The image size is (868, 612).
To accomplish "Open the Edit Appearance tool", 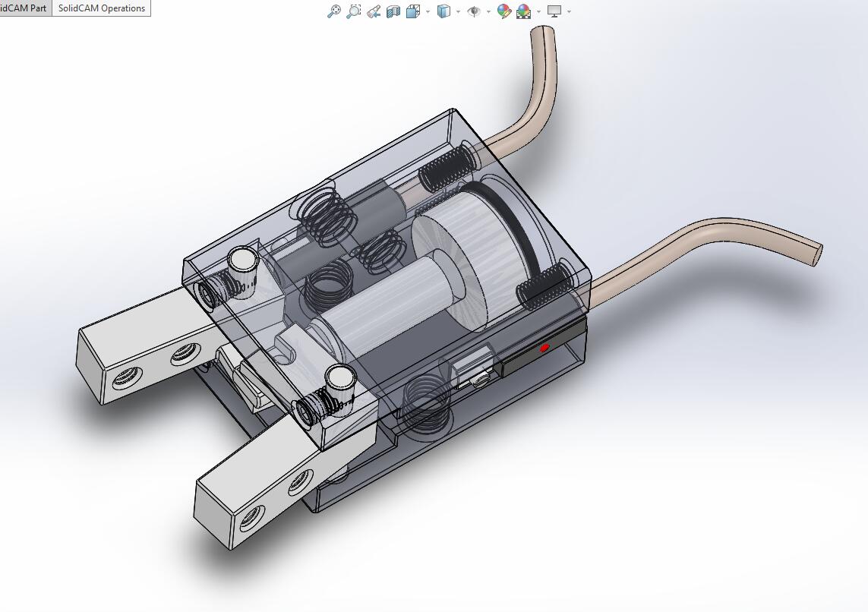I will 503,11.
